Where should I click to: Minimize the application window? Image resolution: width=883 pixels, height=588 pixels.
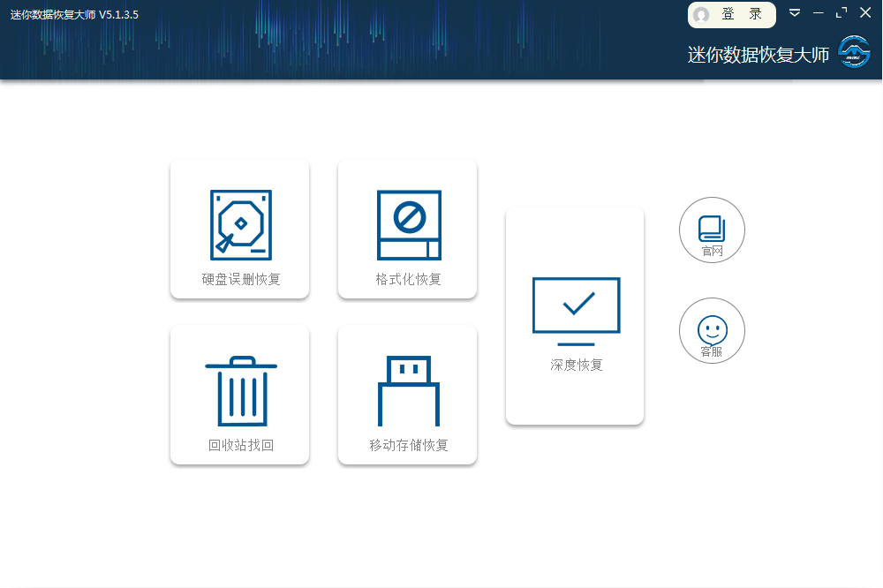[818, 12]
